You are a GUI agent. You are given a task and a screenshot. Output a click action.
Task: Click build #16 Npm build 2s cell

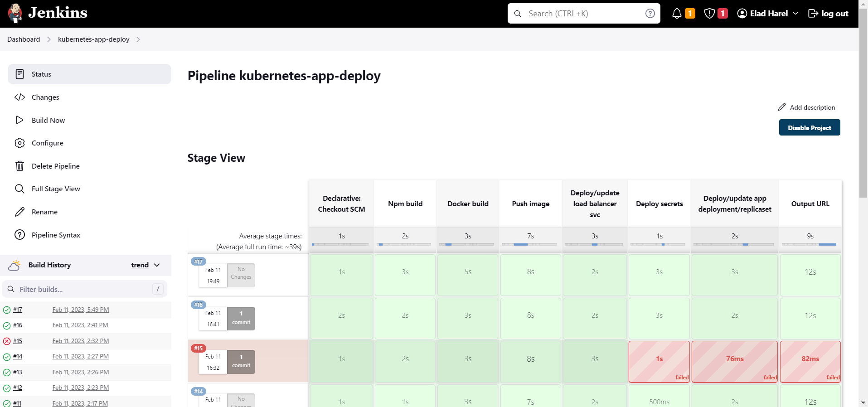tap(405, 318)
